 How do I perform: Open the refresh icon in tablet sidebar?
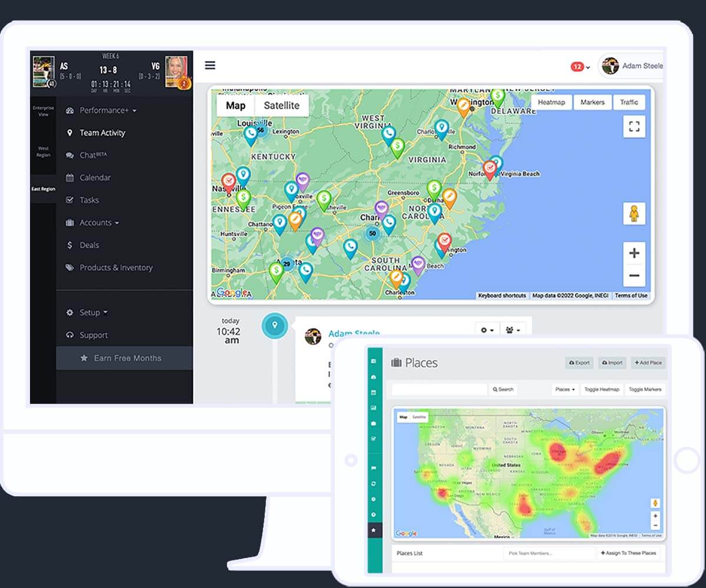pyautogui.click(x=374, y=484)
